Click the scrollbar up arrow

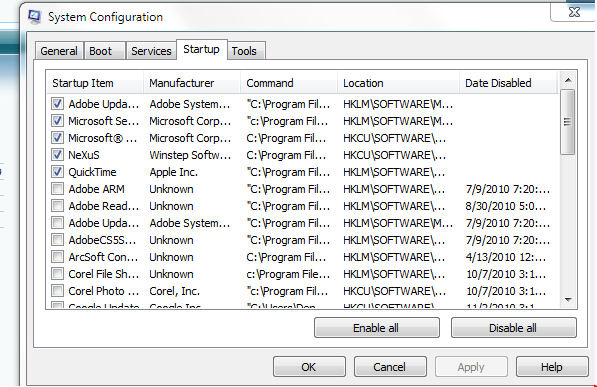coord(568,80)
